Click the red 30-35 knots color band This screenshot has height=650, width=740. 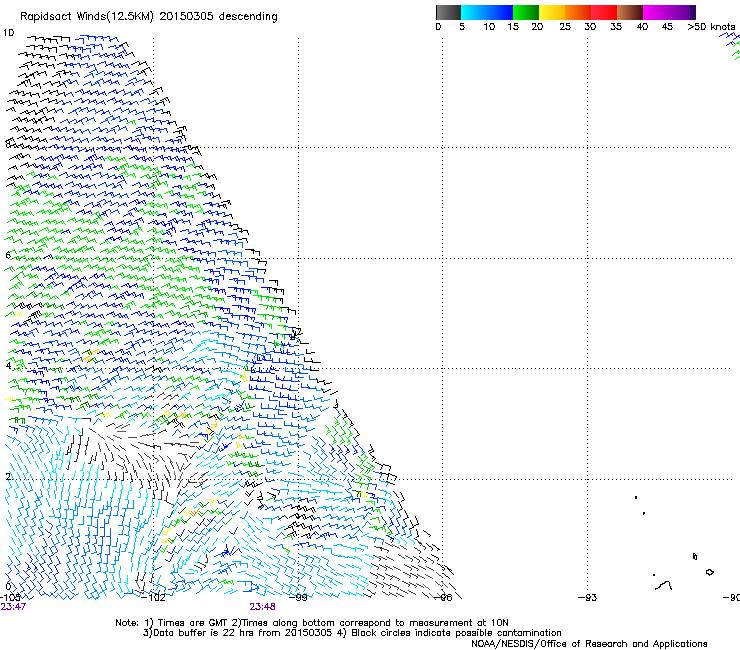coord(604,12)
